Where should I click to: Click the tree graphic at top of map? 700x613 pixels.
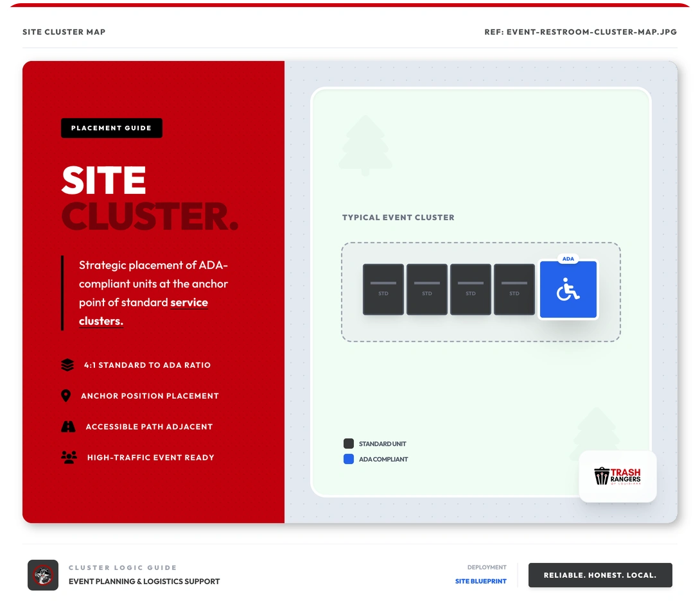point(365,144)
